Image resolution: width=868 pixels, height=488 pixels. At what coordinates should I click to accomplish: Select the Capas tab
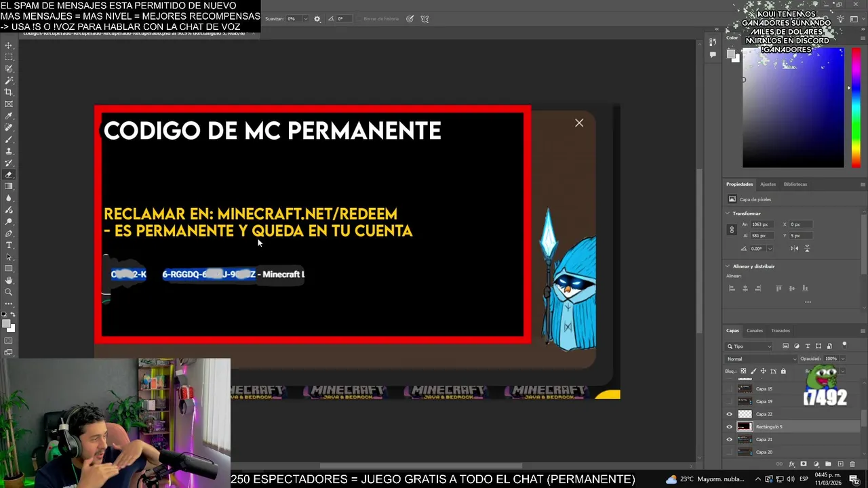point(732,331)
